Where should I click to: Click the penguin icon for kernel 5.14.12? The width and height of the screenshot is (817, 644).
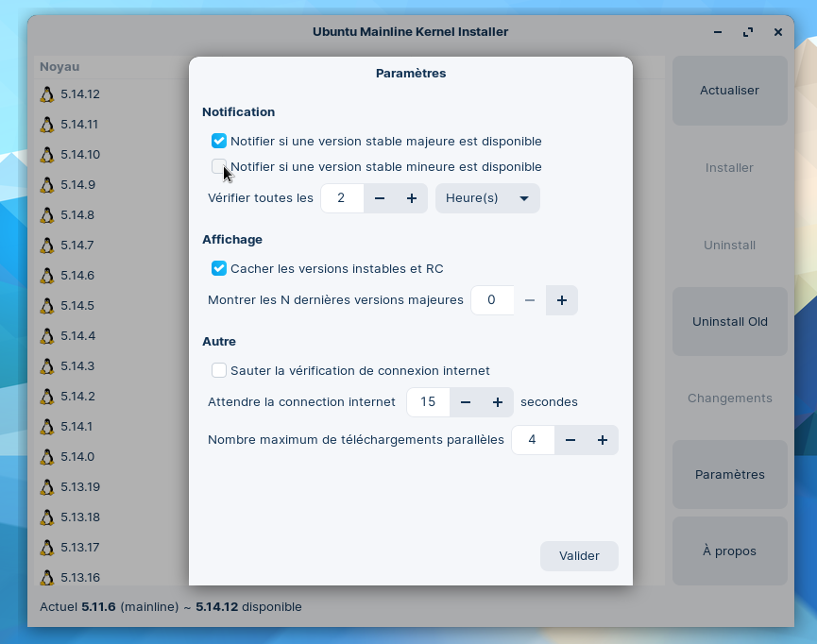(47, 94)
